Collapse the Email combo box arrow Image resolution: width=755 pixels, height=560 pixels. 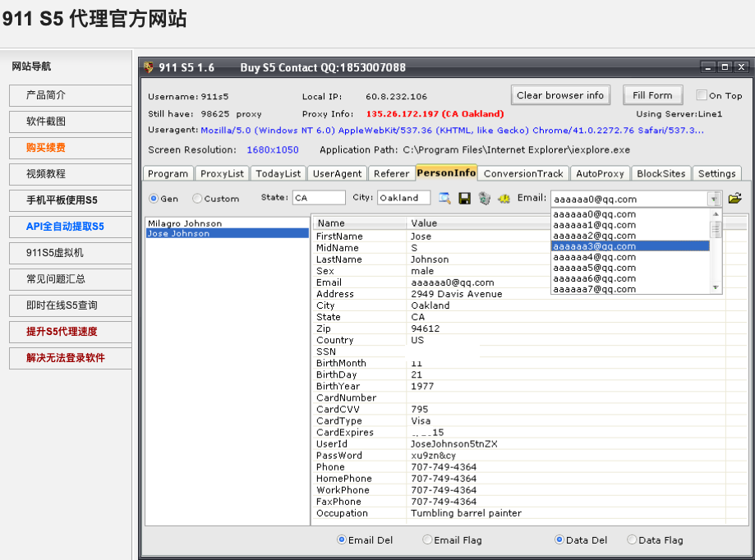(715, 199)
